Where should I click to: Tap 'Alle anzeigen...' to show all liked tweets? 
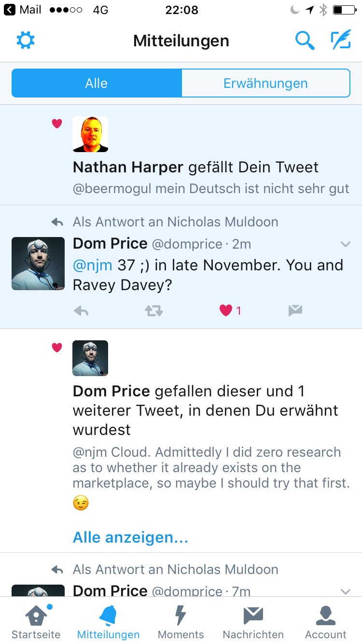pyautogui.click(x=129, y=537)
